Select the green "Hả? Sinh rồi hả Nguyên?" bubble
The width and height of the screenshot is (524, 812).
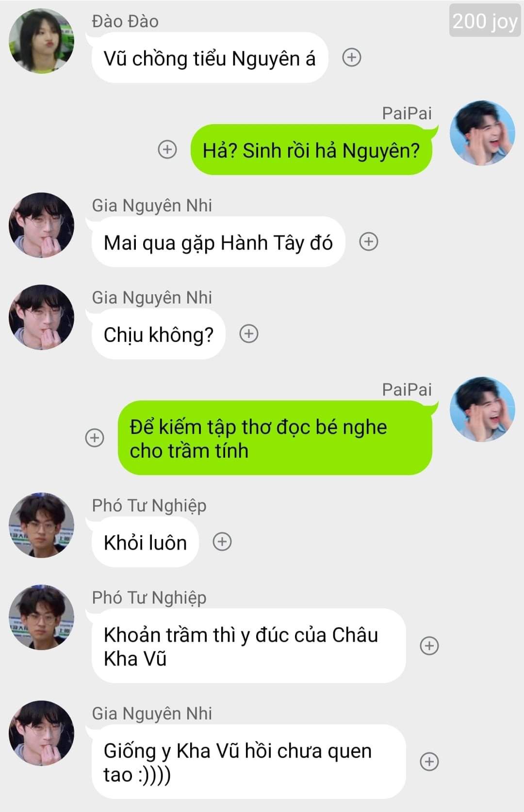pos(311,150)
